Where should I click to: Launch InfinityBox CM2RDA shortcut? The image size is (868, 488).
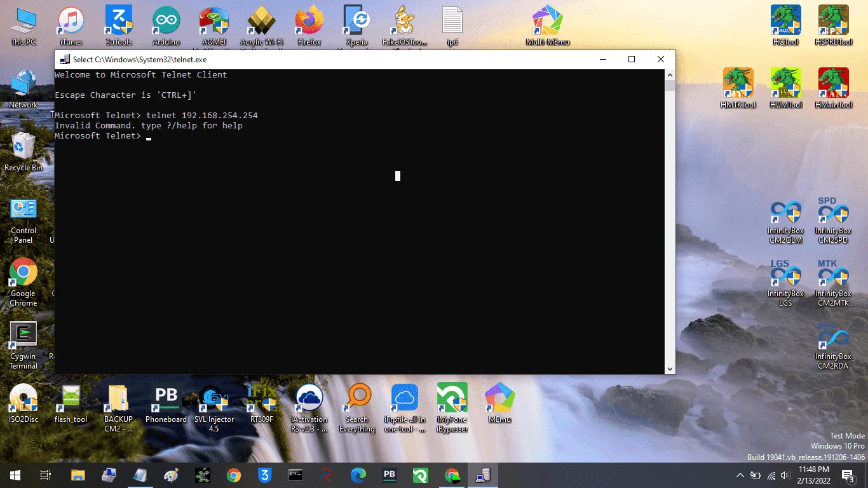[x=833, y=345]
